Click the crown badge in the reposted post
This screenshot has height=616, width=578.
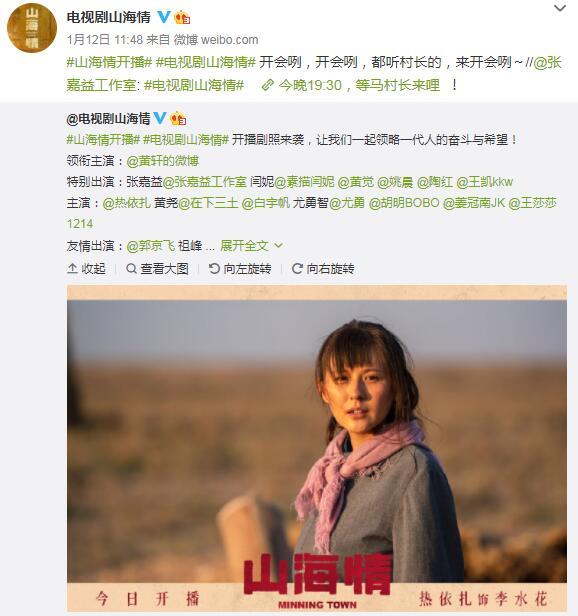(178, 118)
